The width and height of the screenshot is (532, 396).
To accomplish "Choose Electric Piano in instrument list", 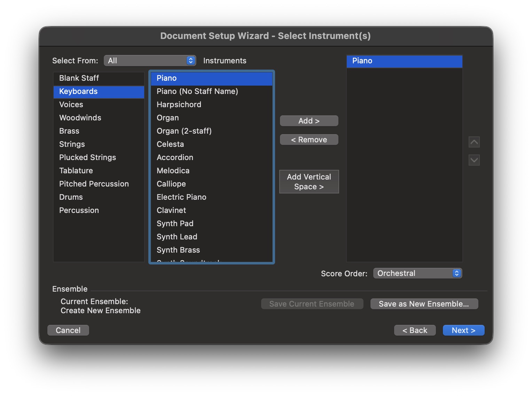I will [x=181, y=197].
